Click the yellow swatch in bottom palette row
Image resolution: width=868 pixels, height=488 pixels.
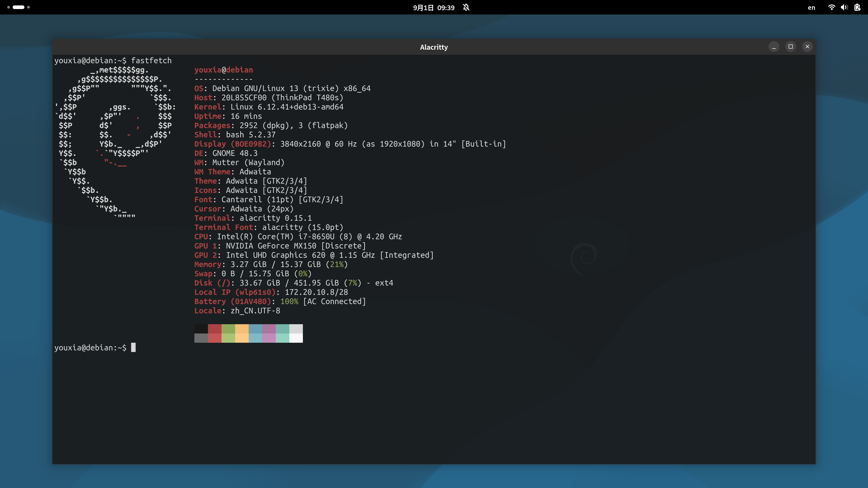tap(242, 338)
